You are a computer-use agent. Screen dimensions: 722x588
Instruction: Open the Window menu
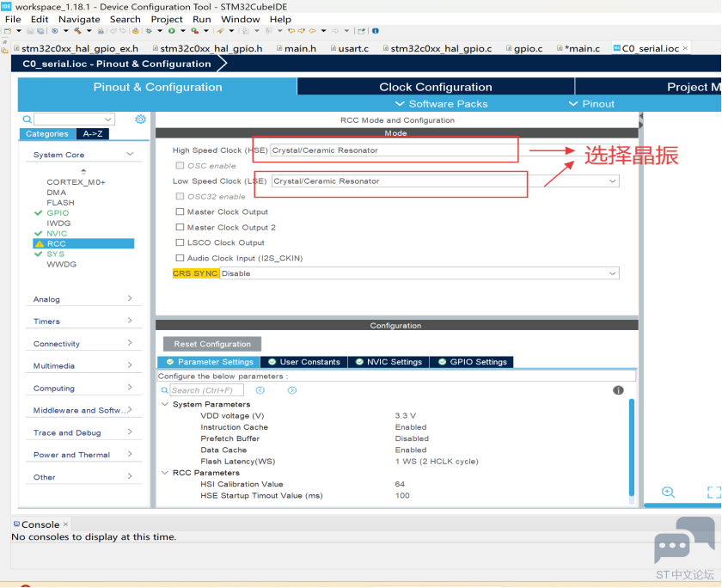pyautogui.click(x=241, y=19)
